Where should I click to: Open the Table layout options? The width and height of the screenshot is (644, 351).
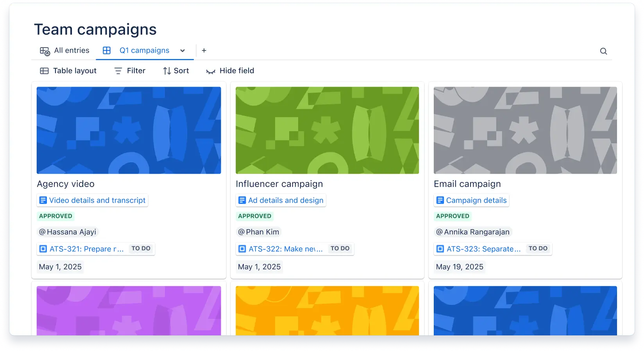click(x=68, y=71)
